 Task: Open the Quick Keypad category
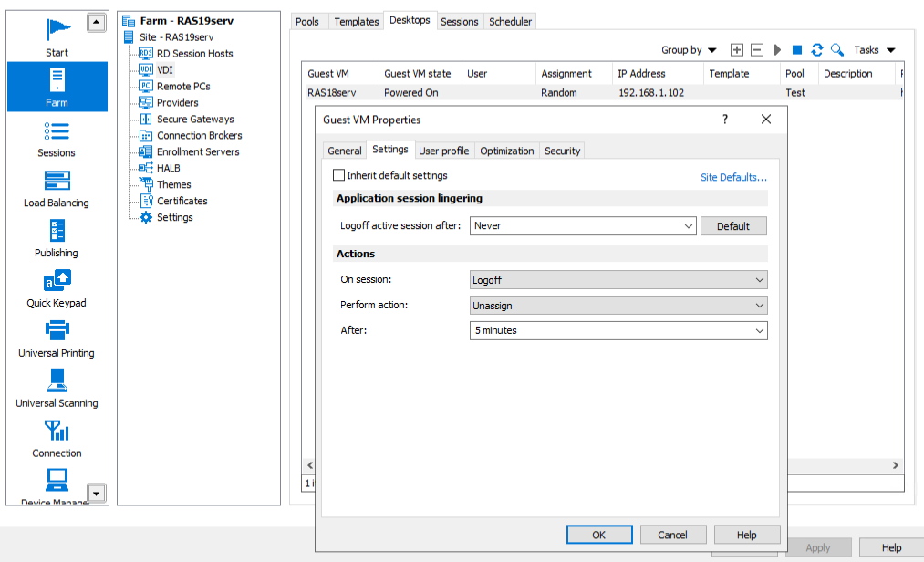(x=57, y=288)
